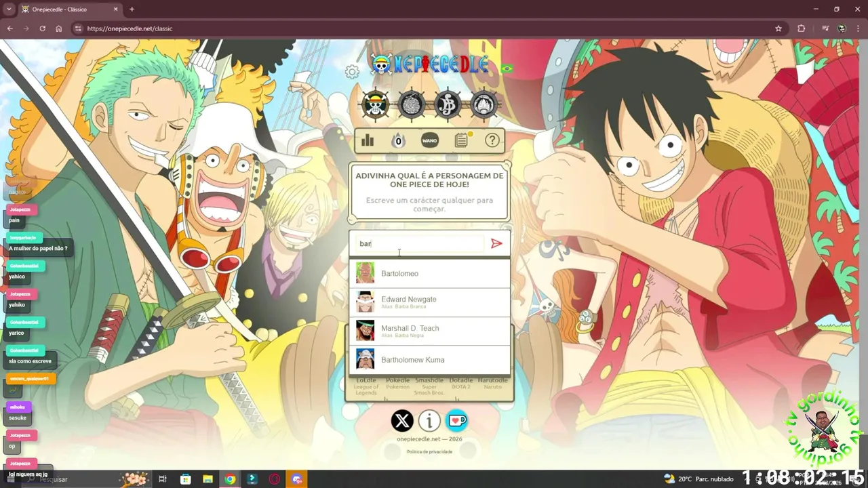
Task: Select the Classic mode straw-hat skull wheel
Action: tap(375, 105)
